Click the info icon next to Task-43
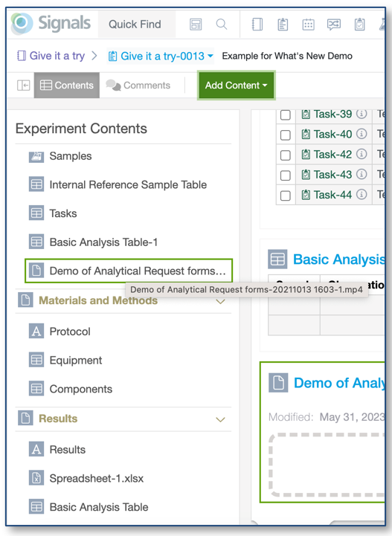 pyautogui.click(x=362, y=174)
